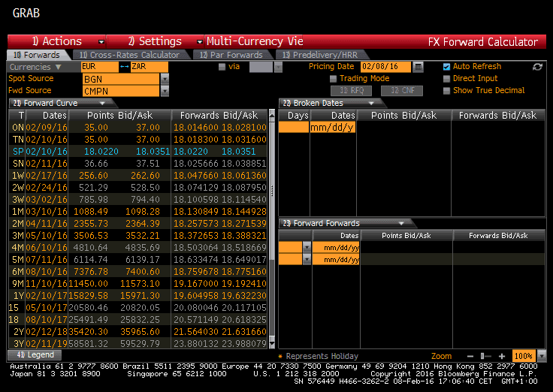Expand the Forward Forwards panel dropdown
Screen dimensions: 553x392
pos(401,224)
